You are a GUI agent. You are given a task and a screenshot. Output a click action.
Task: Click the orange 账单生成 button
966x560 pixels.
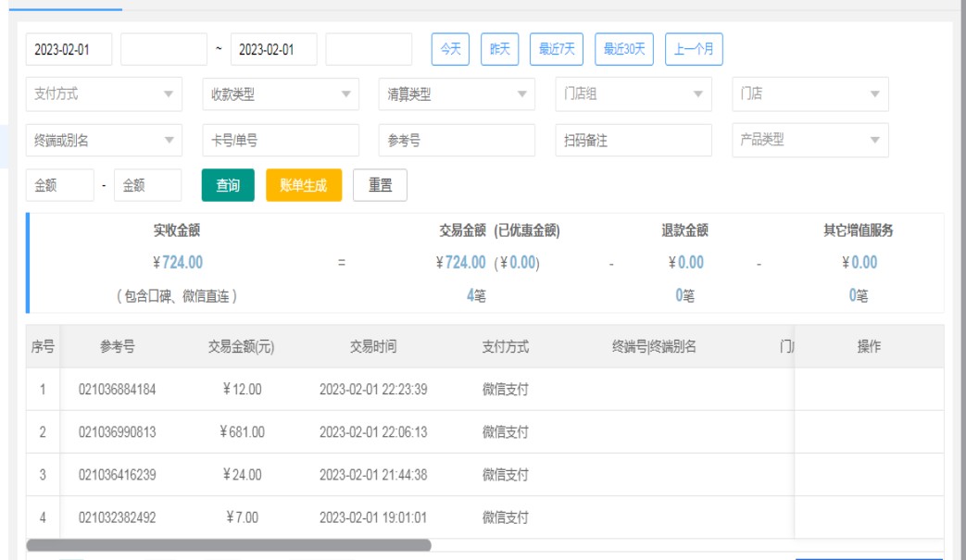pyautogui.click(x=304, y=185)
